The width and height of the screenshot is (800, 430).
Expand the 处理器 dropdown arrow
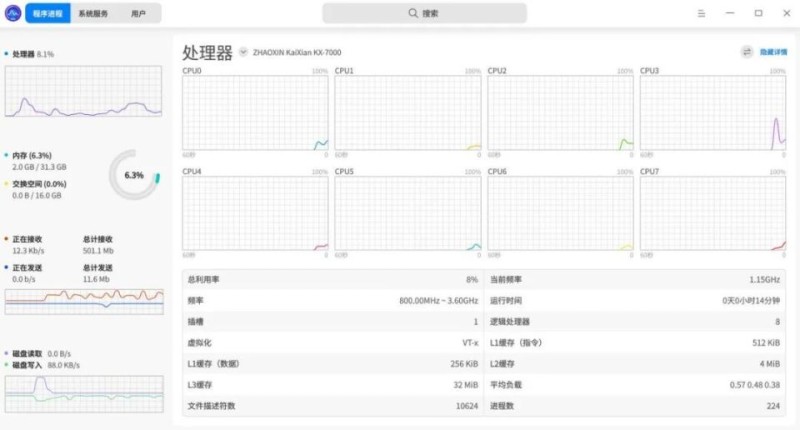[x=243, y=52]
